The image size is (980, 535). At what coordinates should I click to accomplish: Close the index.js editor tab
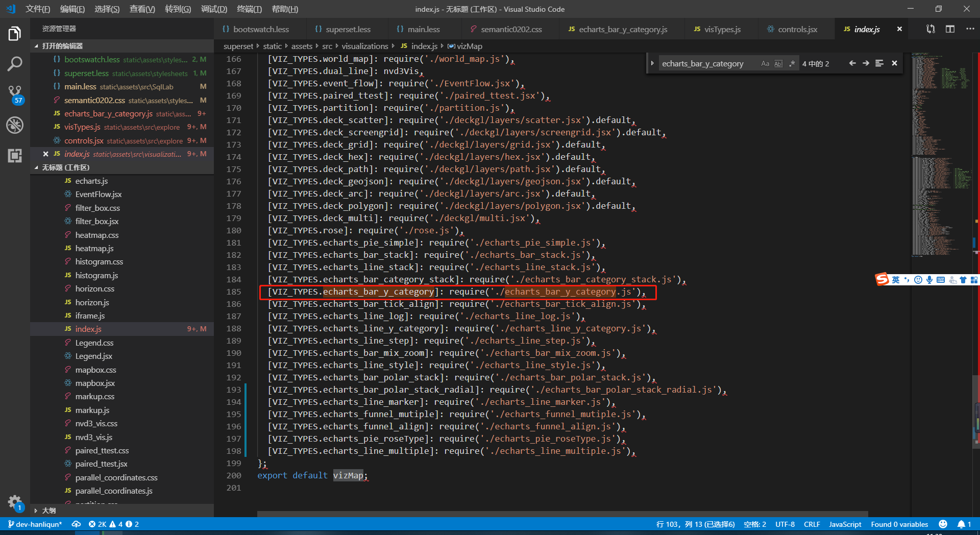(899, 29)
